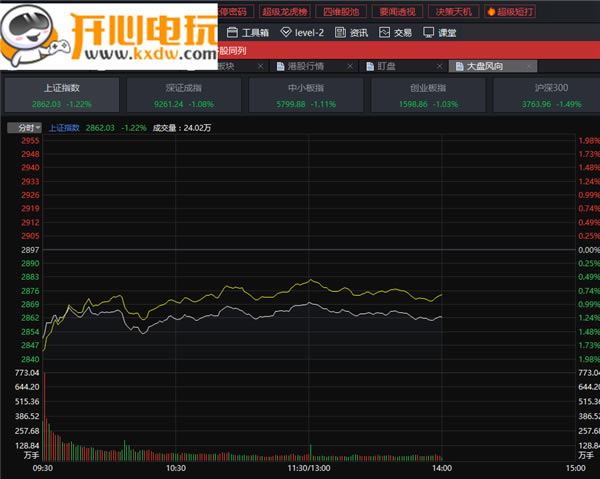This screenshot has height=479, width=600.
Task: Click the 工具箱 toolbox icon
Action: (232, 32)
